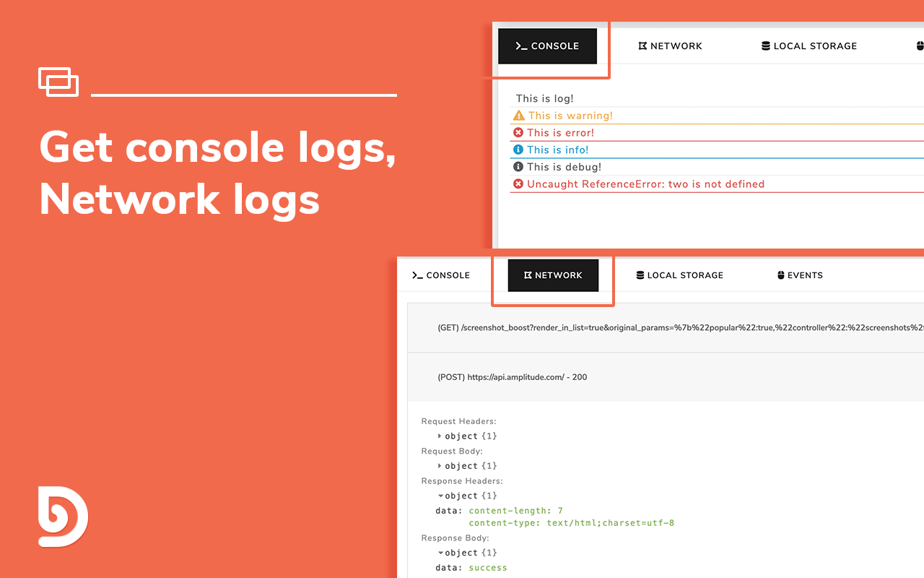The height and width of the screenshot is (578, 924).
Task: Open the EVENTS tab in the network panel
Action: (801, 275)
